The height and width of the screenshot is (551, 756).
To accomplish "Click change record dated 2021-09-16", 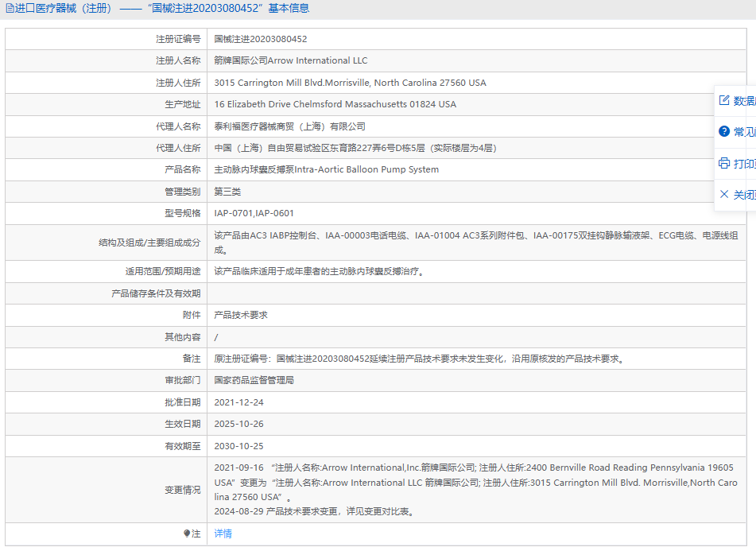I will [x=476, y=482].
